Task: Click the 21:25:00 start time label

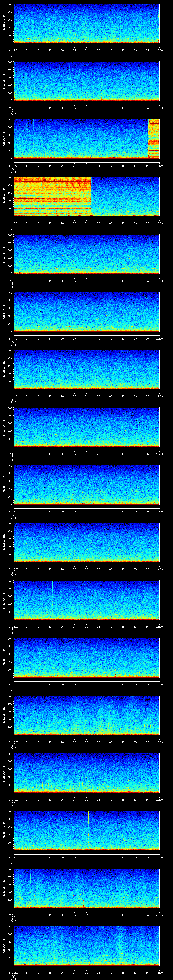Action: [13, 684]
